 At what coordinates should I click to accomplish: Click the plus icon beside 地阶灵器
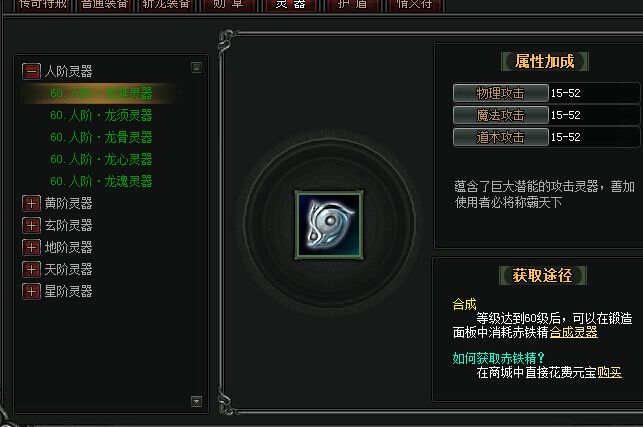[x=32, y=247]
